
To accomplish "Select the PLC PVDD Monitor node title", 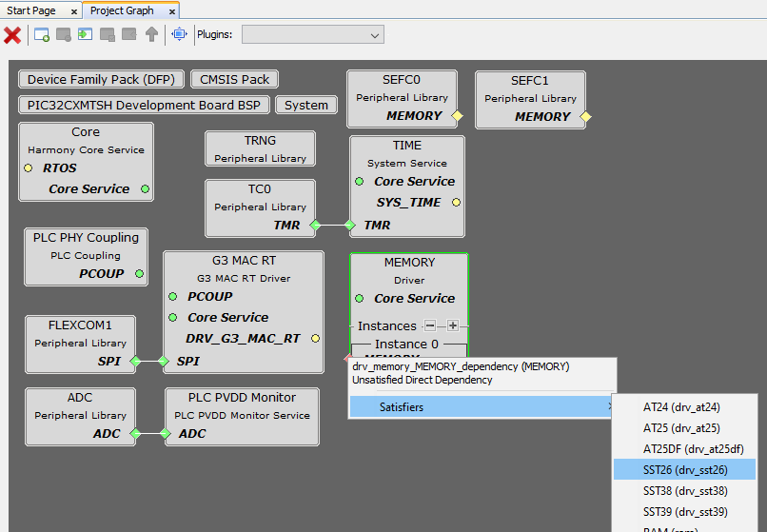I will coord(242,398).
